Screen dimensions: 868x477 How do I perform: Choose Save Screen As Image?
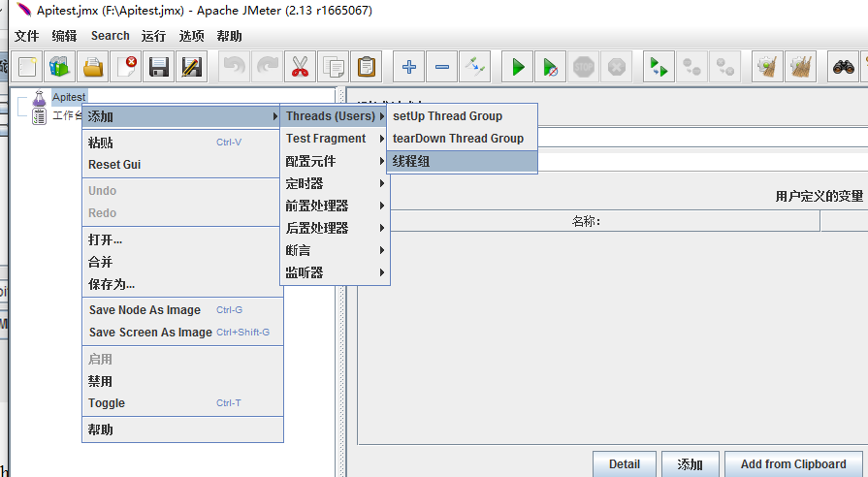[181, 332]
